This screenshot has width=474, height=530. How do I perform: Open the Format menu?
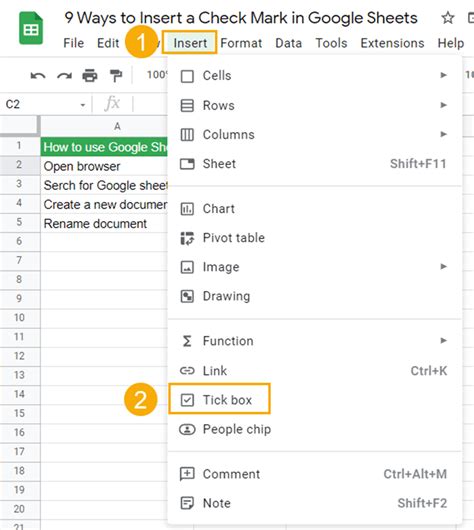[x=241, y=43]
